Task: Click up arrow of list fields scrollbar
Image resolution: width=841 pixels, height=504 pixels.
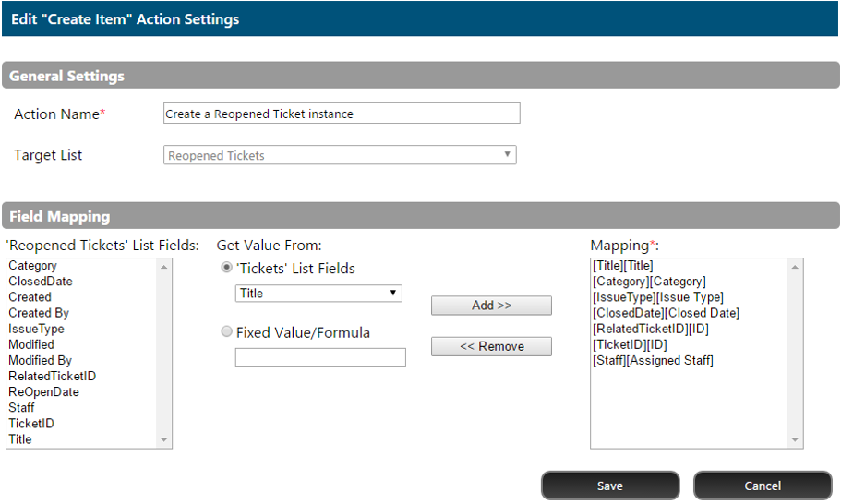Action: [x=164, y=267]
